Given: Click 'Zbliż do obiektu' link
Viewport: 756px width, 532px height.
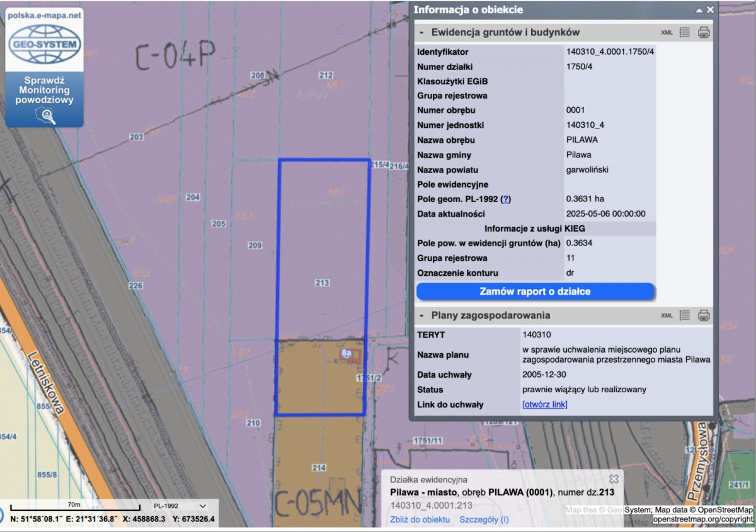Looking at the screenshot, I should coord(420,519).
